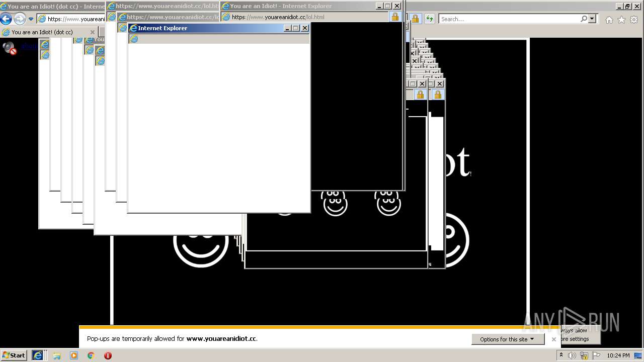Close the 'You are an Idiot! (dot cc)' tab

pyautogui.click(x=92, y=32)
